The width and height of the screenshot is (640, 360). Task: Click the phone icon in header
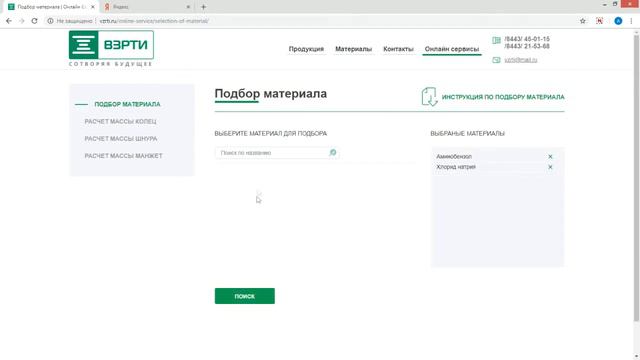[x=496, y=40]
